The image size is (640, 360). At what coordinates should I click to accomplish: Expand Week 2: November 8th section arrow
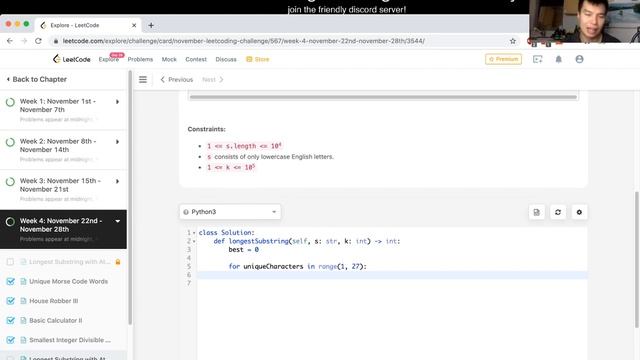[118, 142]
